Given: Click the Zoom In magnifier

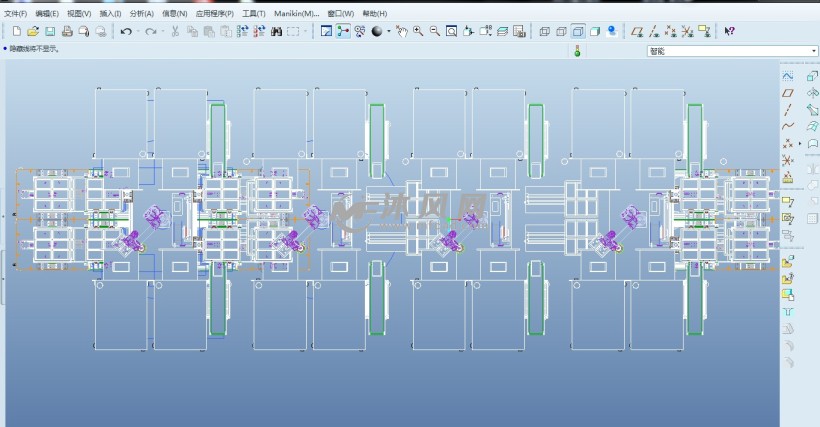Looking at the screenshot, I should (x=418, y=32).
